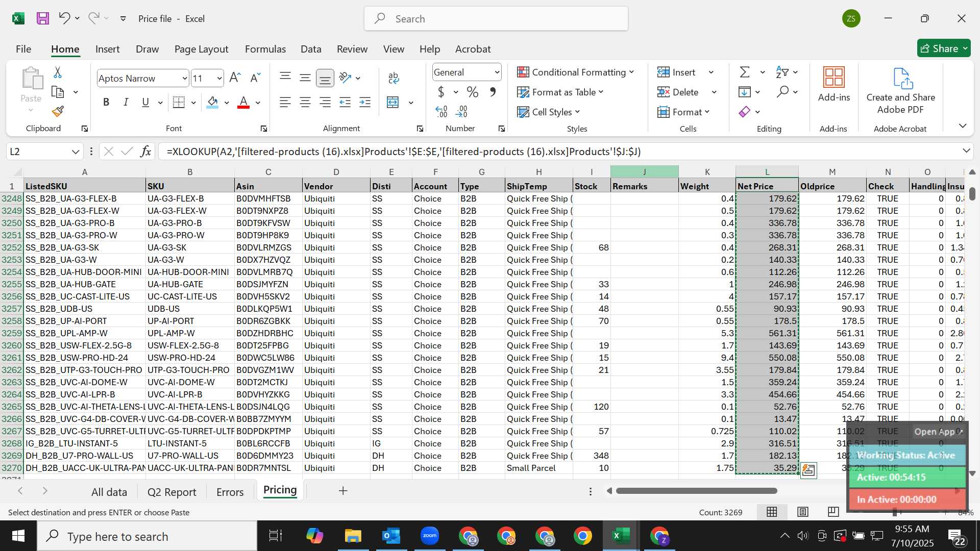Open the General number format dropdown
Viewport: 980px width, 551px height.
point(497,72)
